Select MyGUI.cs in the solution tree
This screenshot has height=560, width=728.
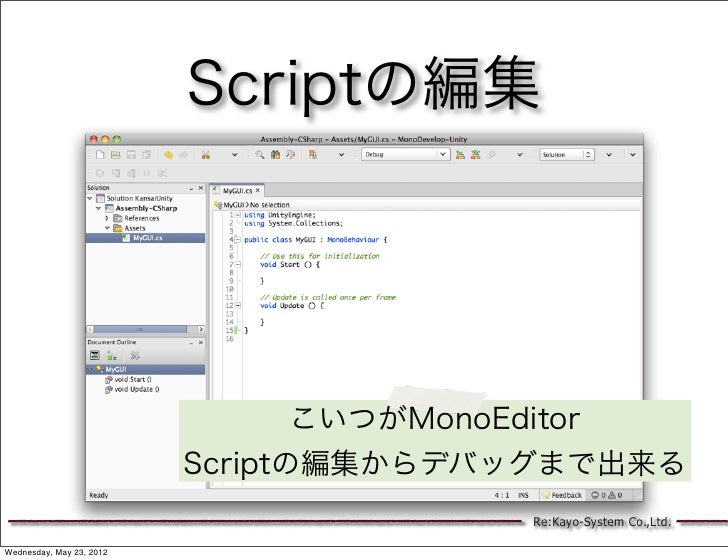[145, 238]
